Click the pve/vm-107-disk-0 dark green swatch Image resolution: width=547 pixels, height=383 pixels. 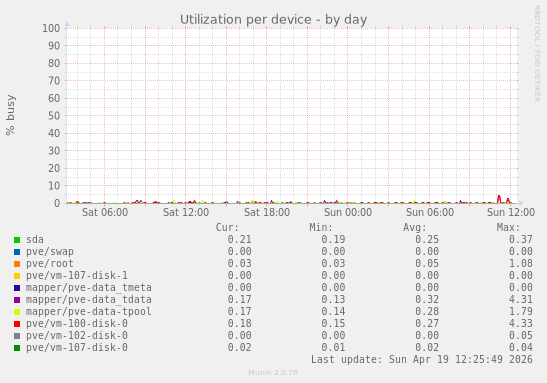tap(17, 348)
